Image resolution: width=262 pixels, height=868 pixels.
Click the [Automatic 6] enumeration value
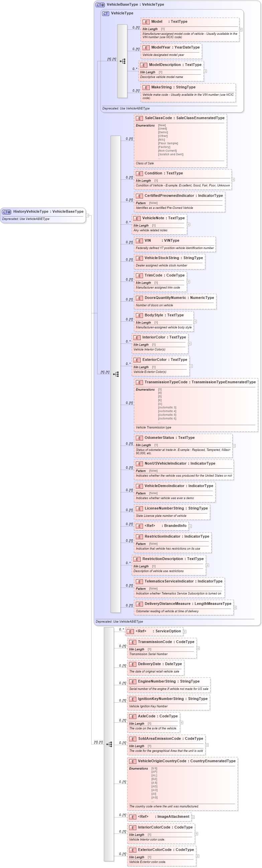coord(167,419)
